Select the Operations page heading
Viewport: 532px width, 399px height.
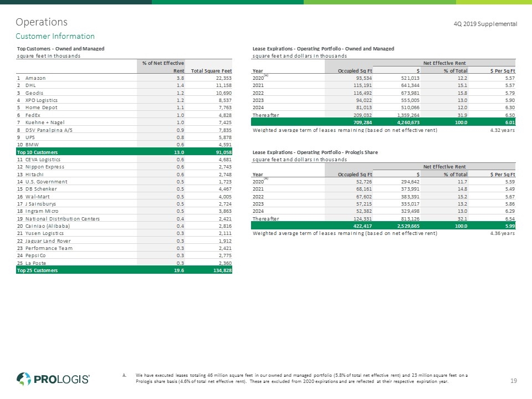(42, 22)
